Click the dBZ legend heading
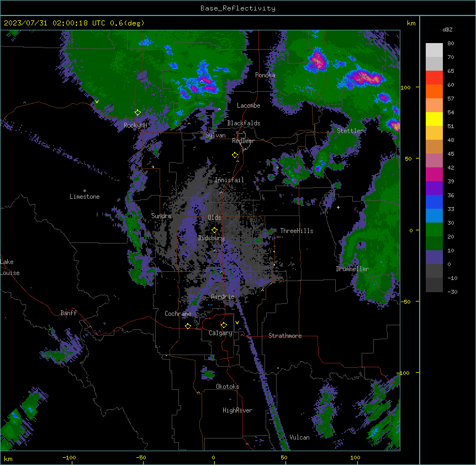Viewport: 476px width, 465px height. point(447,29)
